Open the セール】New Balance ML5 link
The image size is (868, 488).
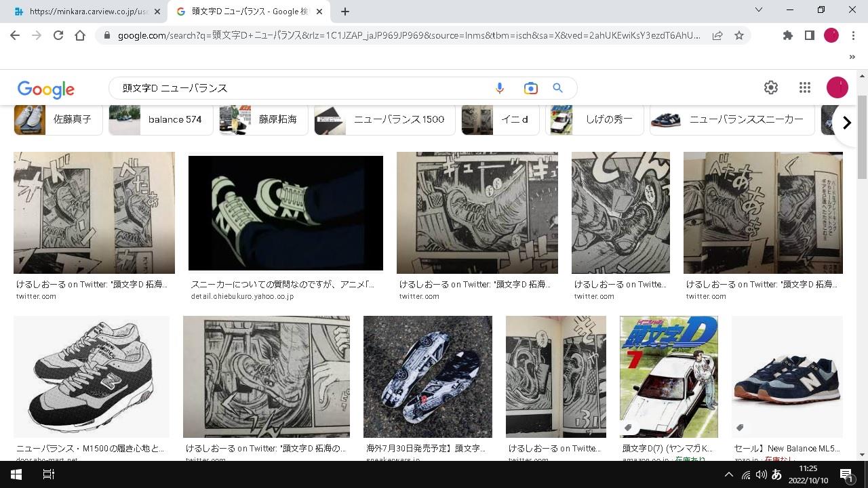click(787, 449)
